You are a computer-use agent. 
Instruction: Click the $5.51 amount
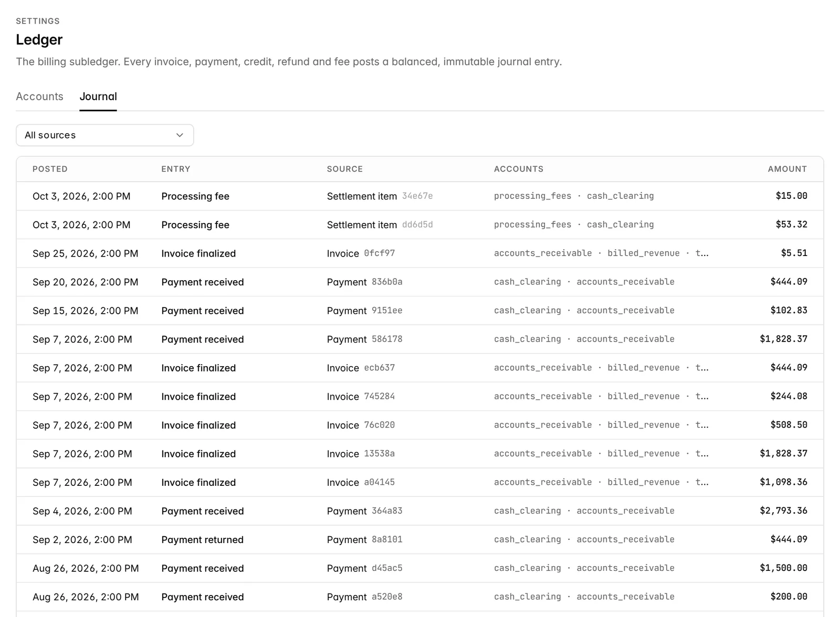(794, 253)
